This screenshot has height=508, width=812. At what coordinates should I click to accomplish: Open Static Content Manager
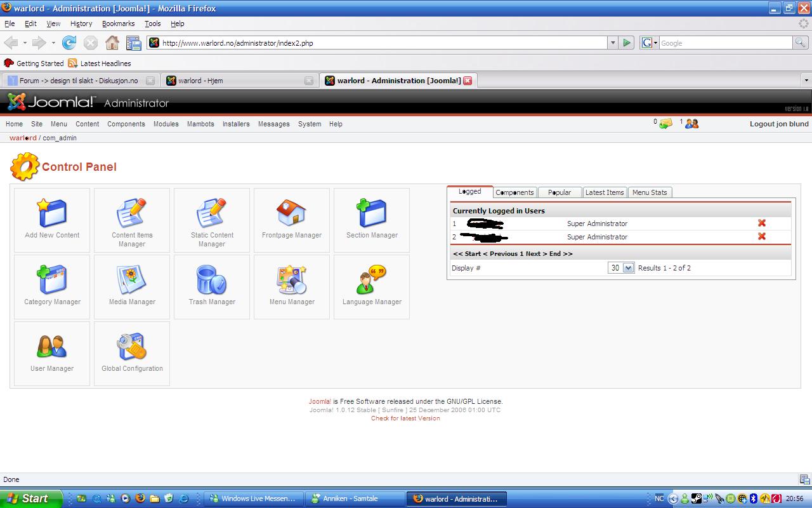pos(212,220)
